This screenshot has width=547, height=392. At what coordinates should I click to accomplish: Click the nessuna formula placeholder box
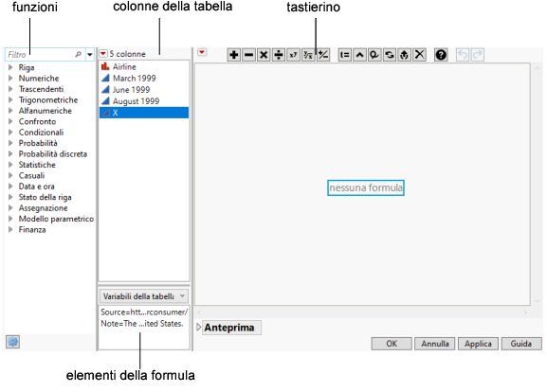[x=366, y=187]
